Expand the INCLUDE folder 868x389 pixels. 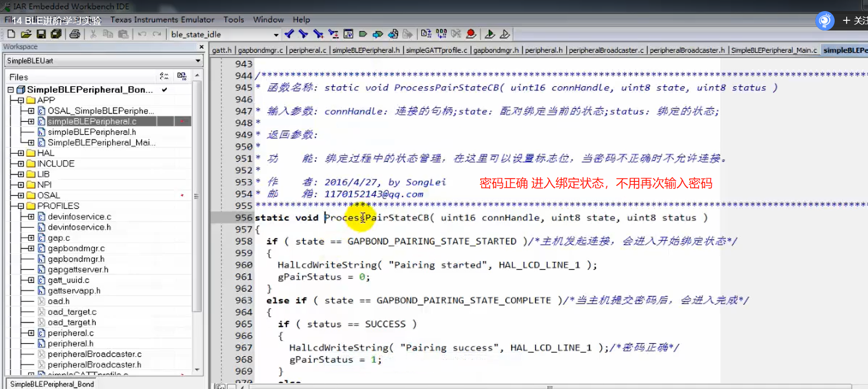coord(21,164)
